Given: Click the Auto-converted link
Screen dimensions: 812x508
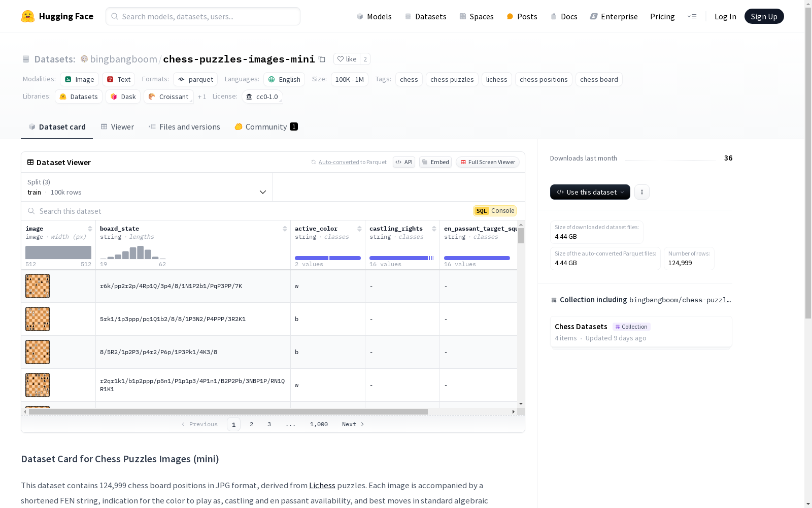Looking at the screenshot, I should (339, 162).
